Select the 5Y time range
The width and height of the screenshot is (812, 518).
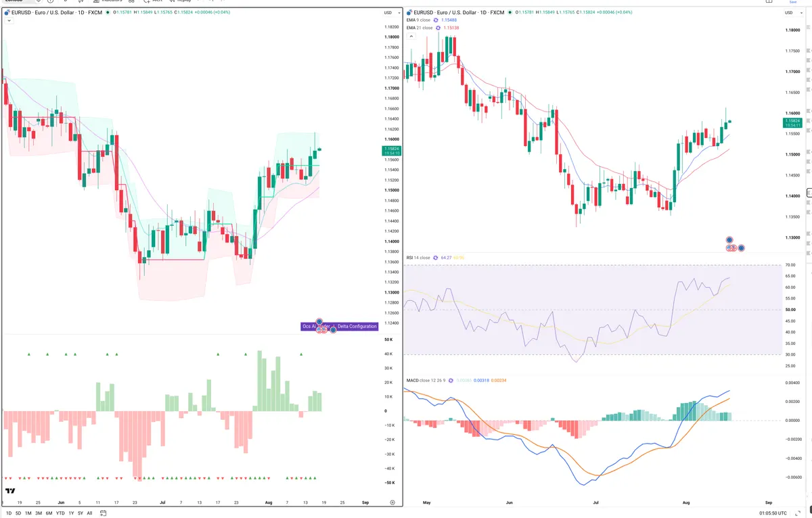81,513
